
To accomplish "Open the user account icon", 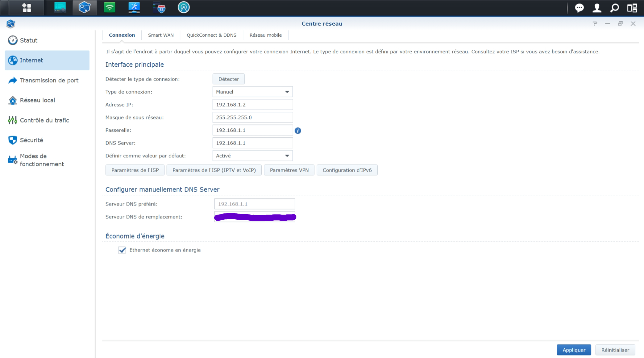I will click(x=597, y=8).
